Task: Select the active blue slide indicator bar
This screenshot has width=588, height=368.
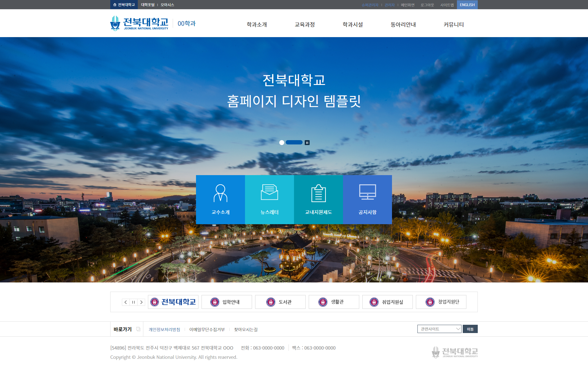Action: [x=294, y=143]
